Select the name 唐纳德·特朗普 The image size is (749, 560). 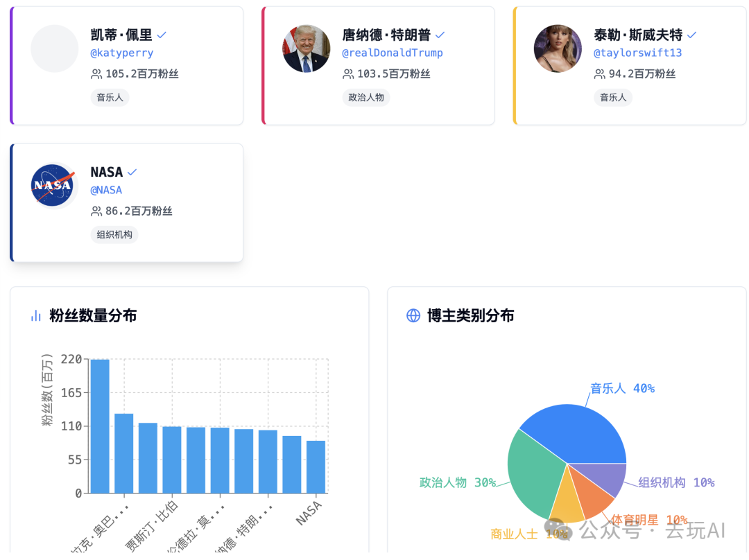coord(386,35)
